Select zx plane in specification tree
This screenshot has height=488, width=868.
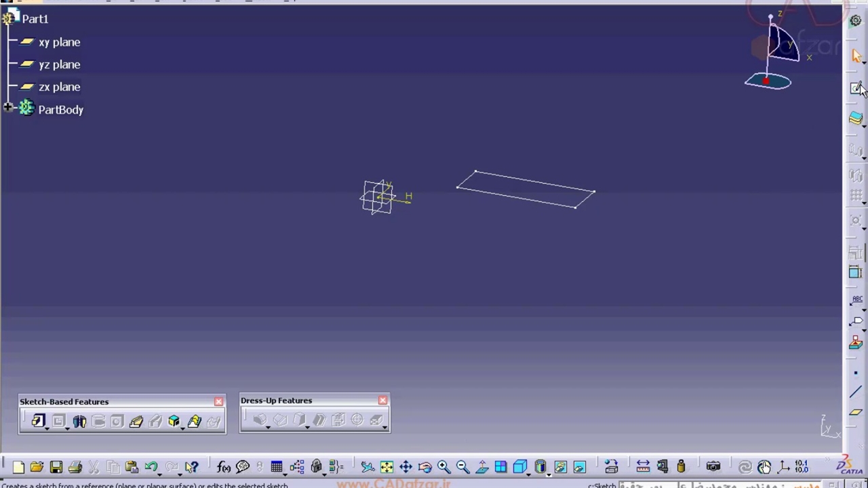59,87
